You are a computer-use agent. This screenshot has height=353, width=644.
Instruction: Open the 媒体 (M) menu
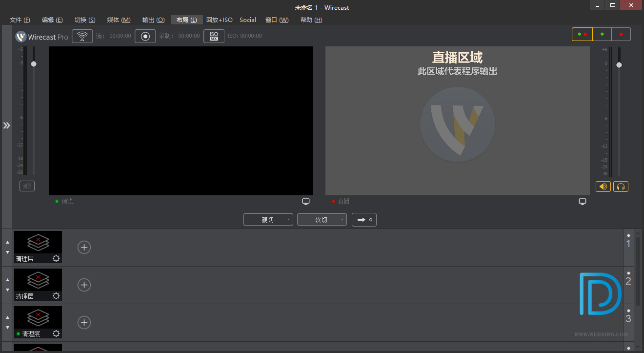[119, 20]
